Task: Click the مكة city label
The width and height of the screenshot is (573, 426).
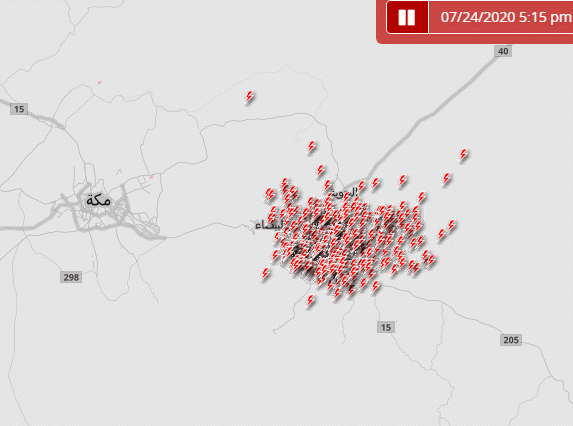Action: click(x=98, y=201)
